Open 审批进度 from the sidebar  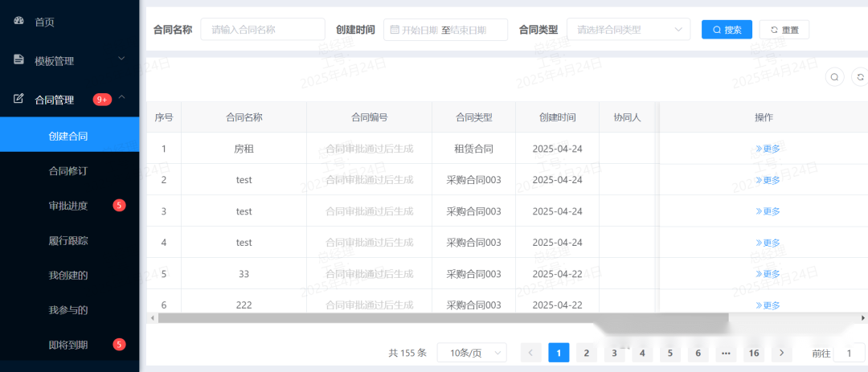pyautogui.click(x=68, y=206)
